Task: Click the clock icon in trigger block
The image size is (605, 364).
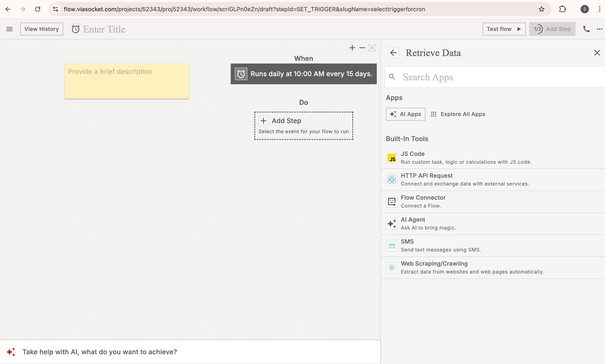Action: point(241,74)
